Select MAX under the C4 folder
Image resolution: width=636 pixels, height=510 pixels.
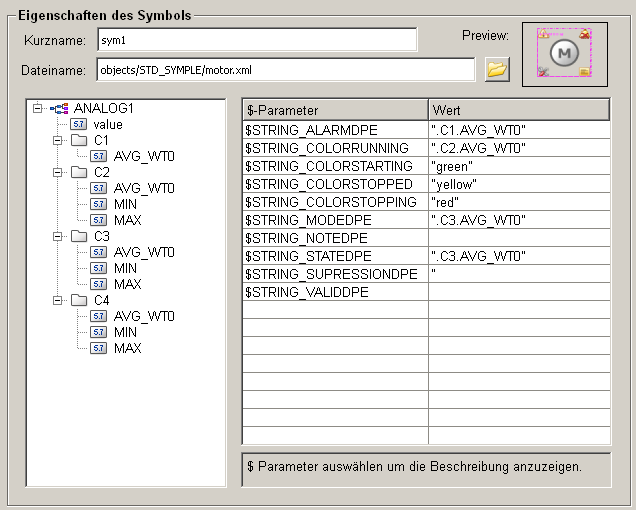[127, 348]
